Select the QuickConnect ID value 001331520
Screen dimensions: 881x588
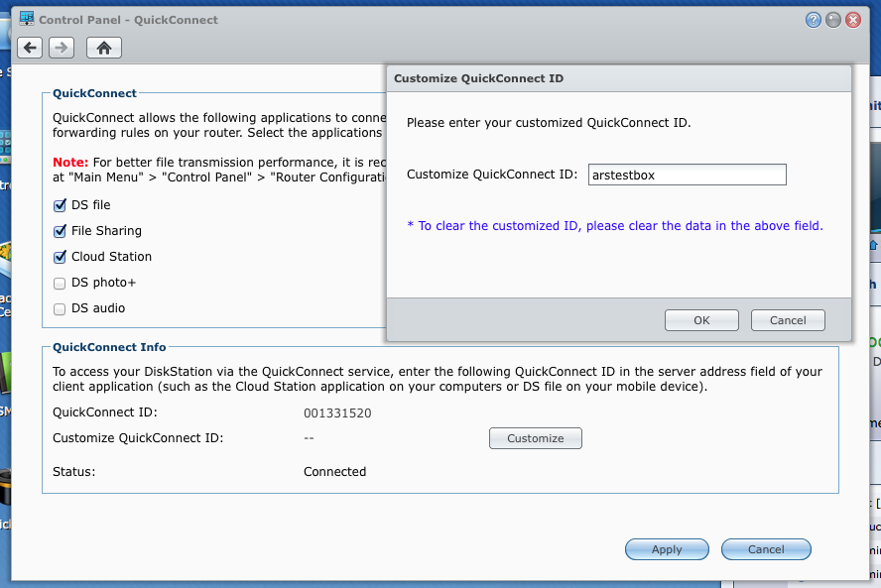click(337, 413)
